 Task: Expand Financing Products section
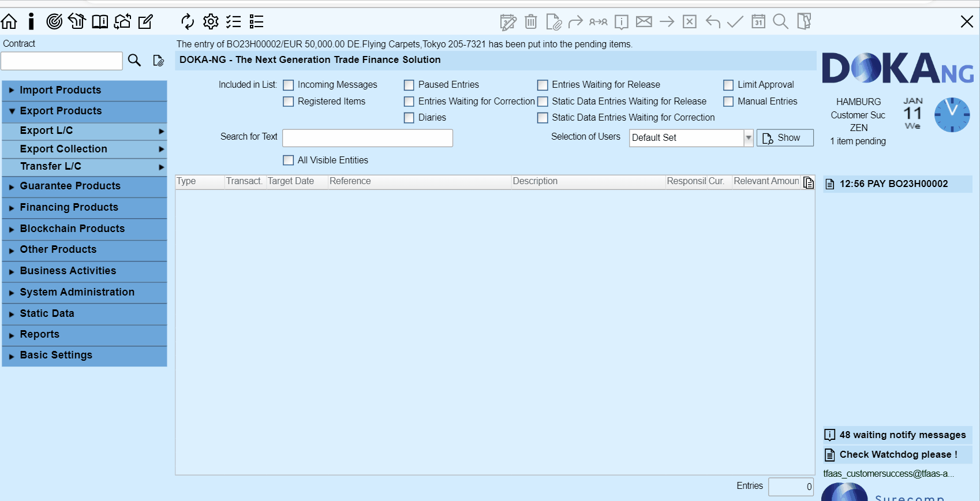point(85,207)
